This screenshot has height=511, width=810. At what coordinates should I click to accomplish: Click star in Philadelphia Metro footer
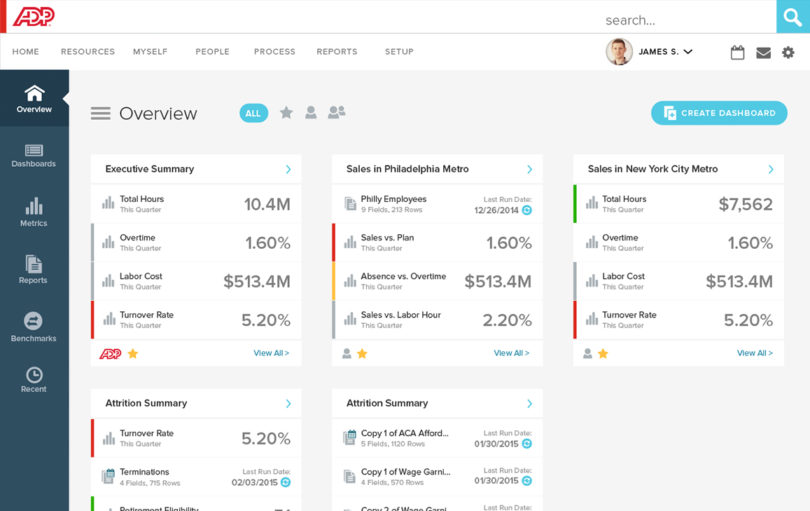362,353
